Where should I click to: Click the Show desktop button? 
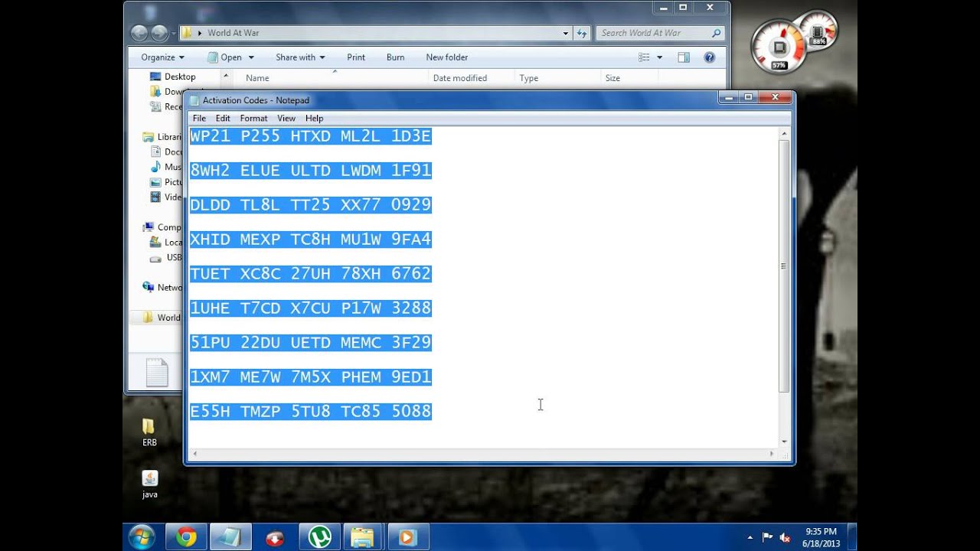(x=852, y=537)
